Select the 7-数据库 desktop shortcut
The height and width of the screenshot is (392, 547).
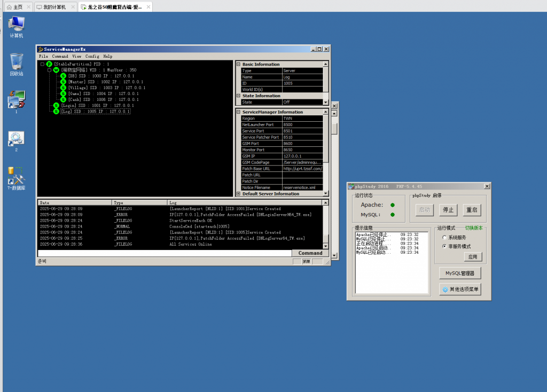point(17,178)
